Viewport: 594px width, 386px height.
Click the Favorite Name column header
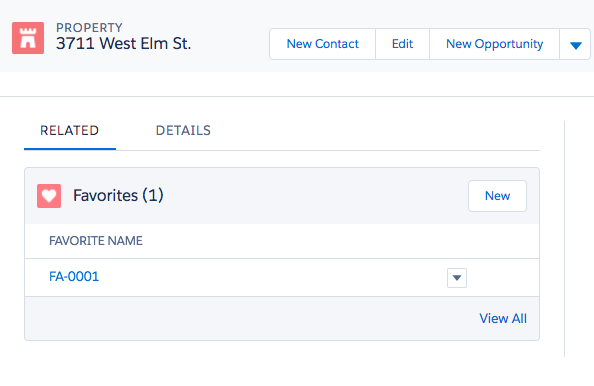tap(96, 241)
